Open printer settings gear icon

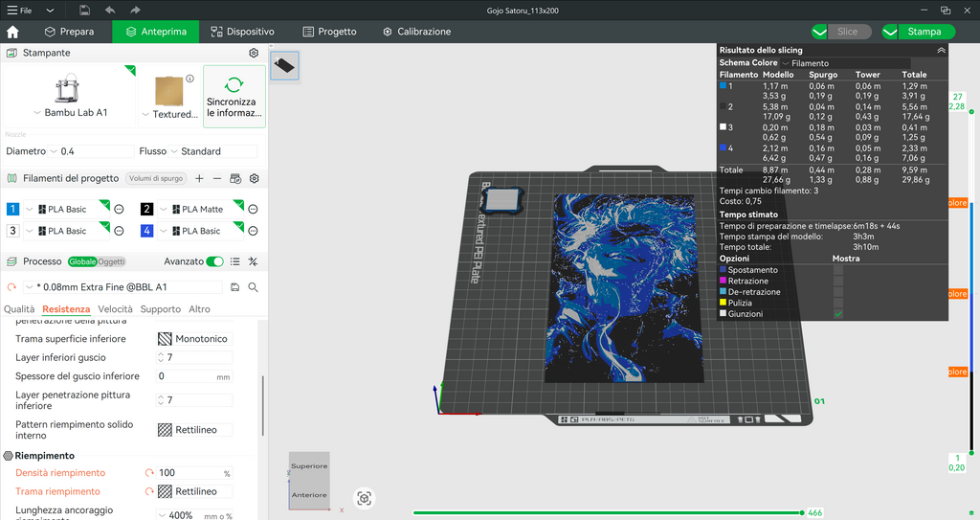click(x=253, y=54)
